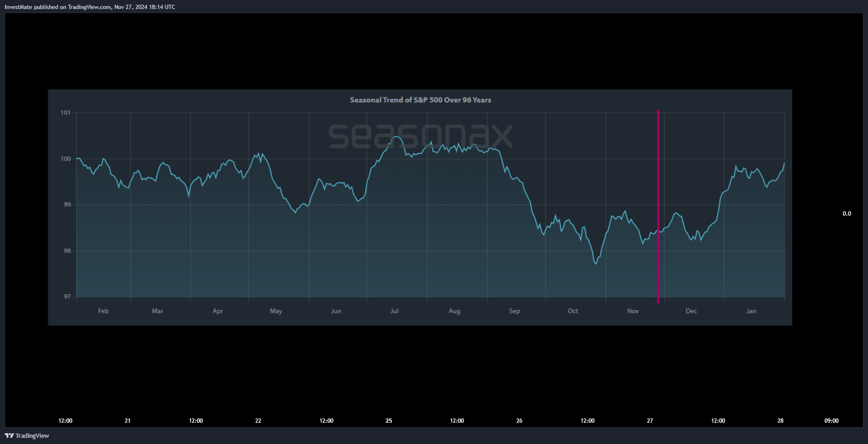This screenshot has height=444, width=868.
Task: Click the '22' date on bottom time axis
Action: (x=258, y=421)
